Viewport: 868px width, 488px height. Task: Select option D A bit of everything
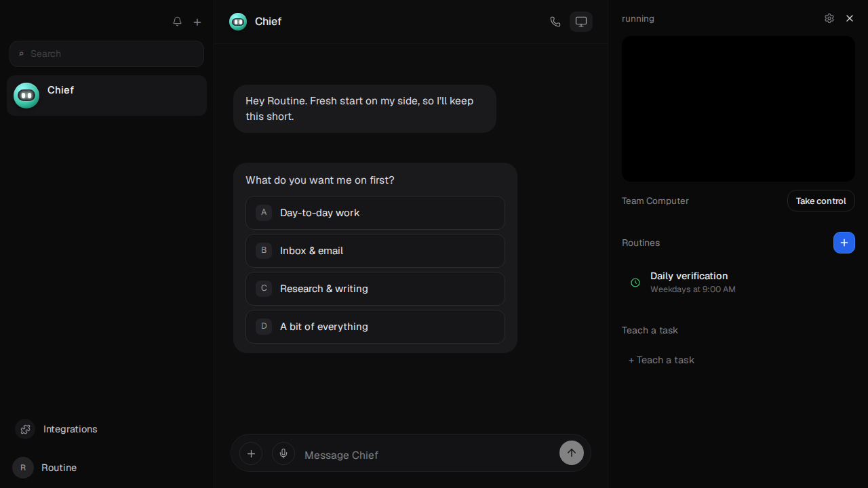[375, 327]
